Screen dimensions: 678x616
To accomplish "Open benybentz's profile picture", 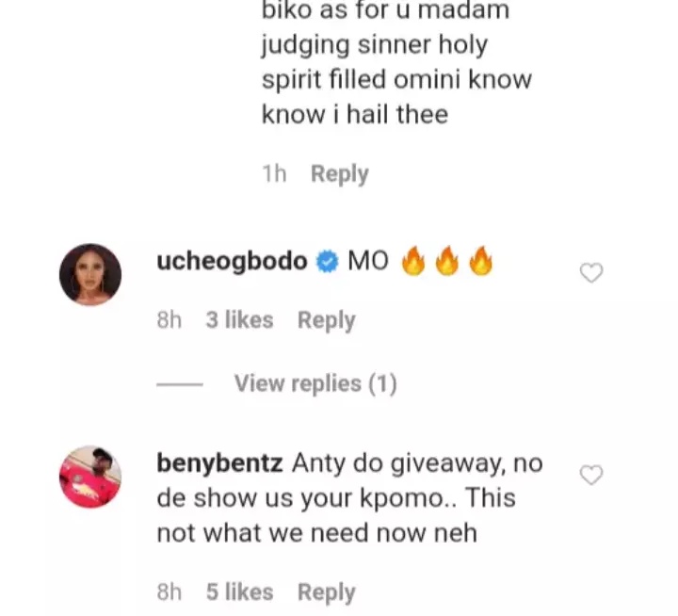I will point(90,477).
